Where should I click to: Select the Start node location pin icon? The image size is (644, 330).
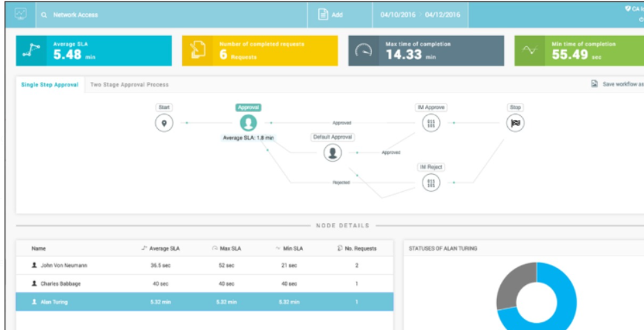coord(164,123)
